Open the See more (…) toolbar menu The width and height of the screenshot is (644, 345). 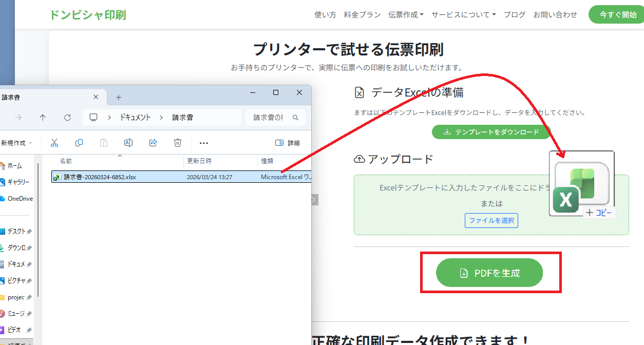pyautogui.click(x=204, y=143)
